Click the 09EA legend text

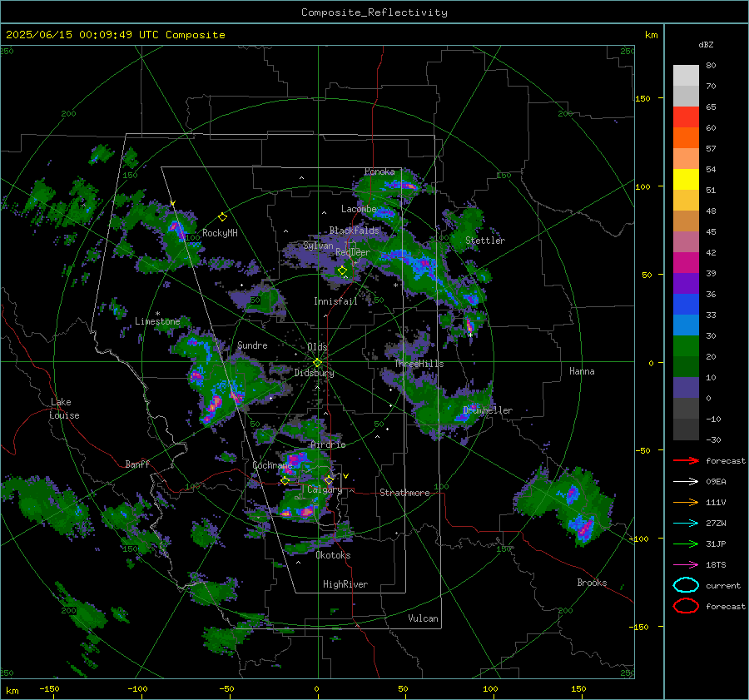coord(716,482)
